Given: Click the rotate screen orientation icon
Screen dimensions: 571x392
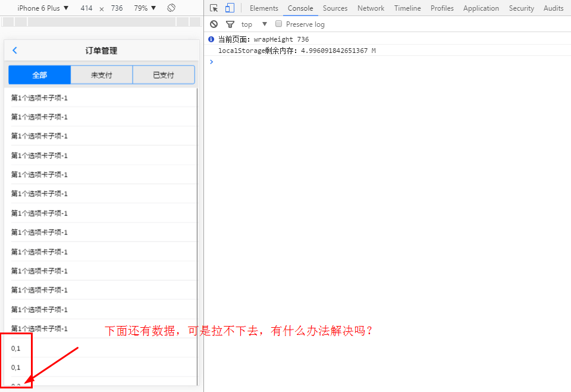Looking at the screenshot, I should [x=171, y=8].
